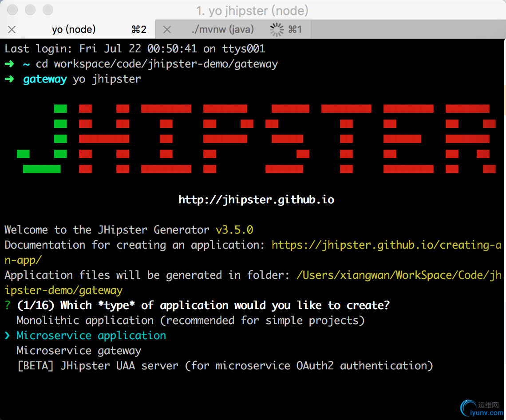
Task: Switch to the yo (node) tab
Action: click(x=77, y=29)
